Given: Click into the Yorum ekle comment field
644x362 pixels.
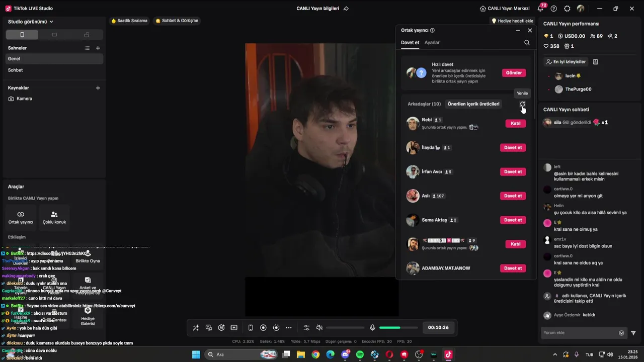Looking at the screenshot, I should click(x=580, y=333).
